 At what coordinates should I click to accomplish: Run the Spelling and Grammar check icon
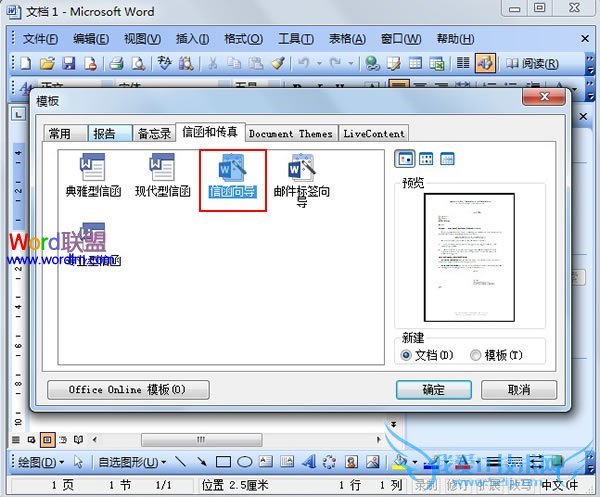click(x=164, y=63)
